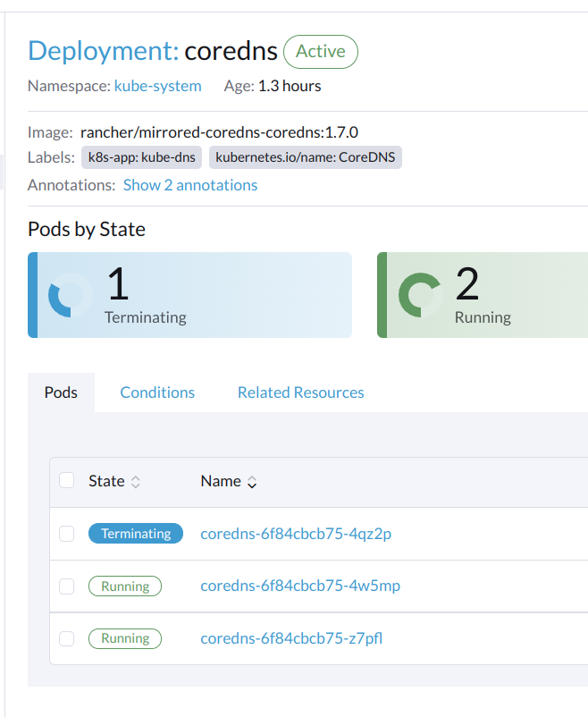Select checkbox for pod coredns-6f84cbcb75-4qz2p

66,533
